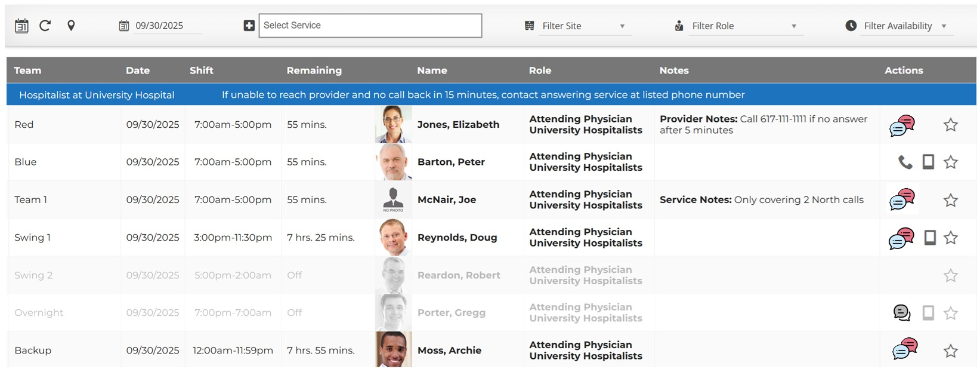
Task: Toggle the star for Reardon, Robert
Action: [950, 275]
